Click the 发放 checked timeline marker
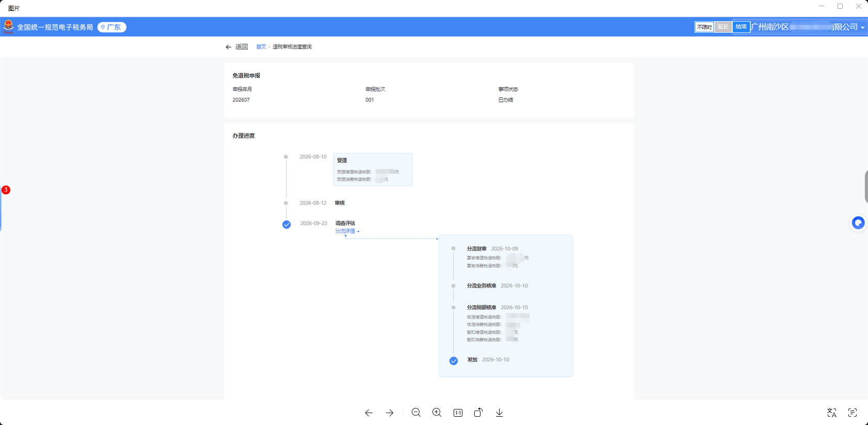868x425 pixels. coord(454,361)
